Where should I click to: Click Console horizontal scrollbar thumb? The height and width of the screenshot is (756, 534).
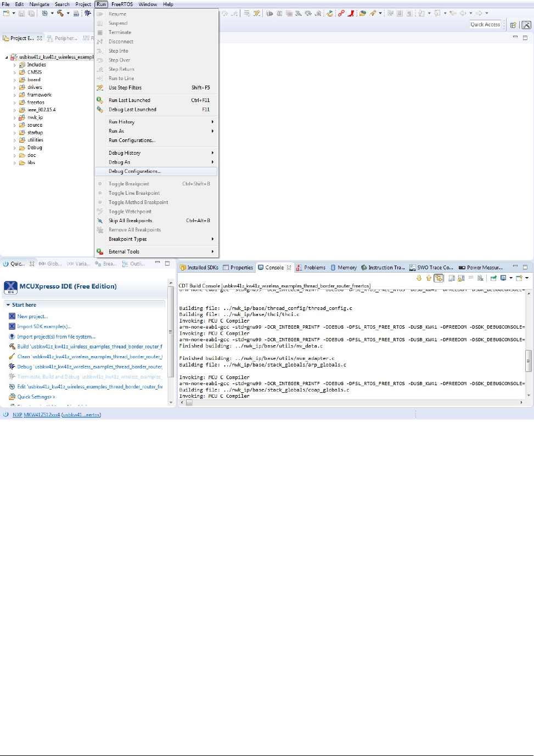click(x=189, y=403)
